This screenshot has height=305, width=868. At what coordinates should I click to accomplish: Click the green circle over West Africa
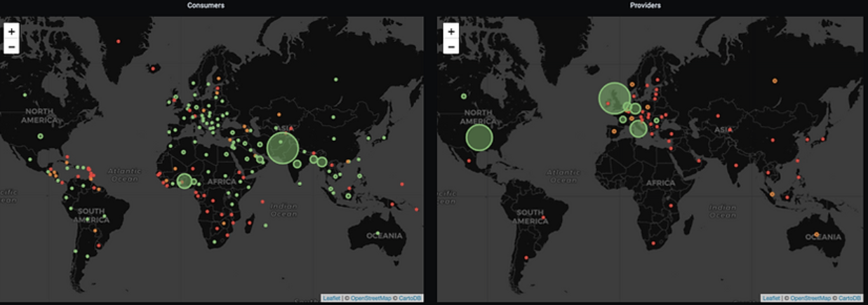pos(185,181)
